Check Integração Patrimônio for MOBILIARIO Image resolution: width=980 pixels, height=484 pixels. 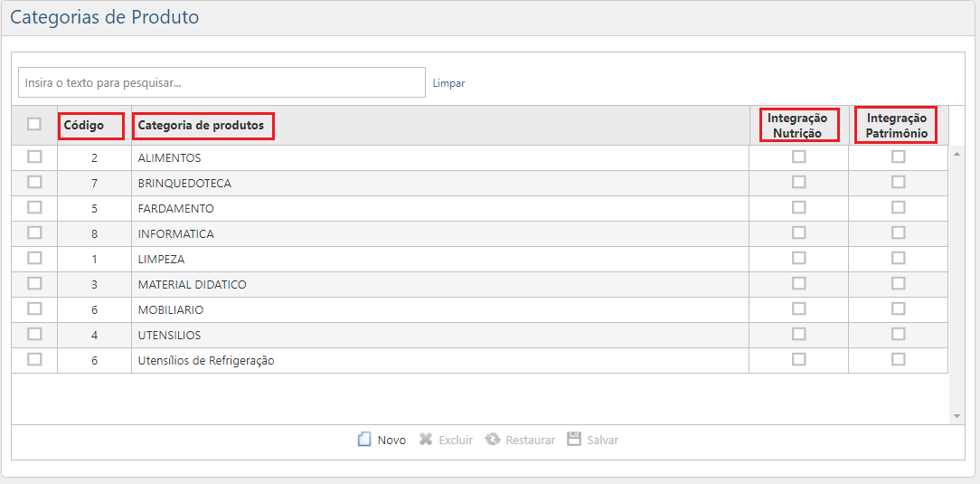point(898,308)
